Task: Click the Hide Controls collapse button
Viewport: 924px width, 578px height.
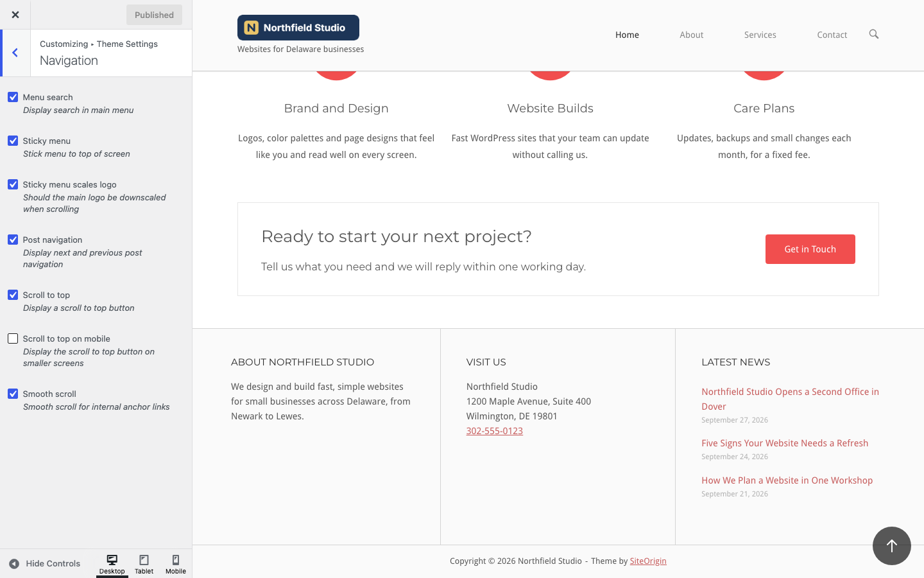Action: (45, 564)
